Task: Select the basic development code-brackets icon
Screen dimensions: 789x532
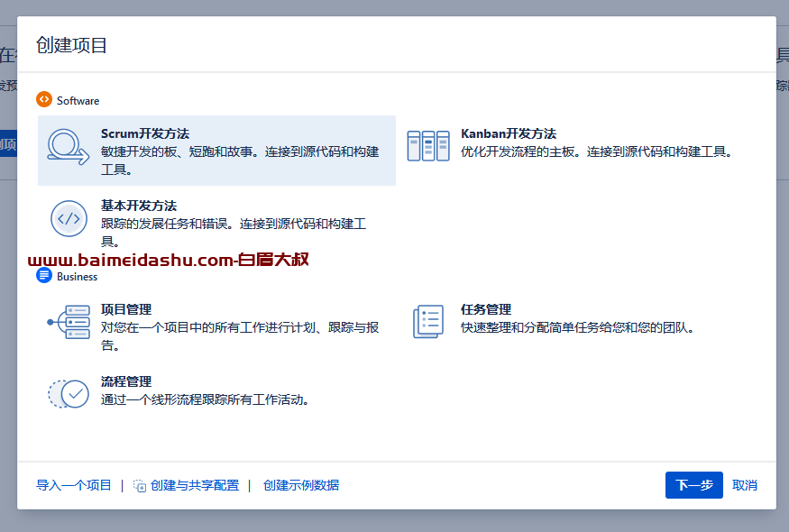Action: 69,218
